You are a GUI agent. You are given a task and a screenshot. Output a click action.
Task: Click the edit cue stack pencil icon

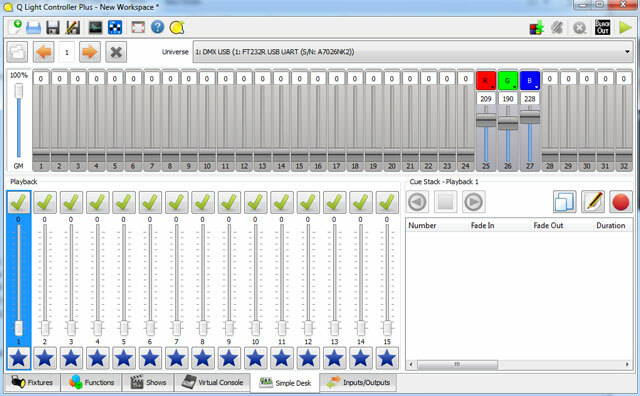(x=593, y=202)
